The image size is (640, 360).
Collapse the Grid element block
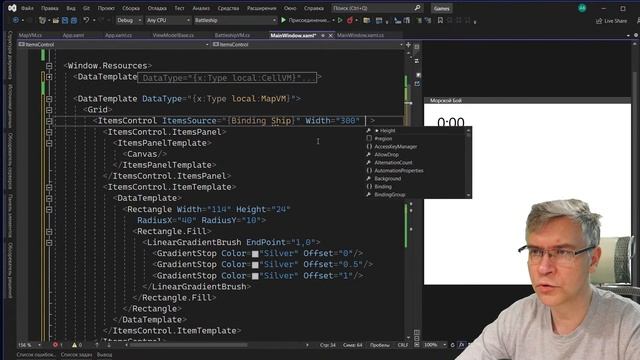click(x=49, y=110)
